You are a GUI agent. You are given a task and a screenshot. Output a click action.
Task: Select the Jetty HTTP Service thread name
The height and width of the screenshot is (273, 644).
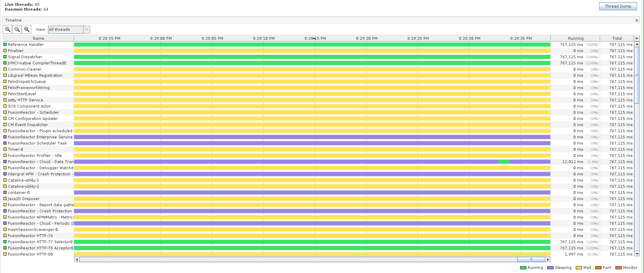(25, 100)
